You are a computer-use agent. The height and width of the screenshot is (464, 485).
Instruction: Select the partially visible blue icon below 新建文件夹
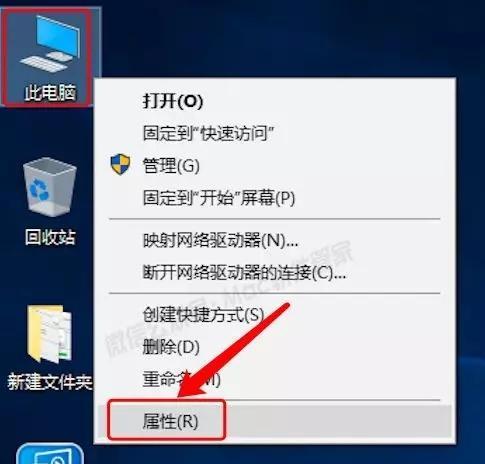(x=50, y=454)
